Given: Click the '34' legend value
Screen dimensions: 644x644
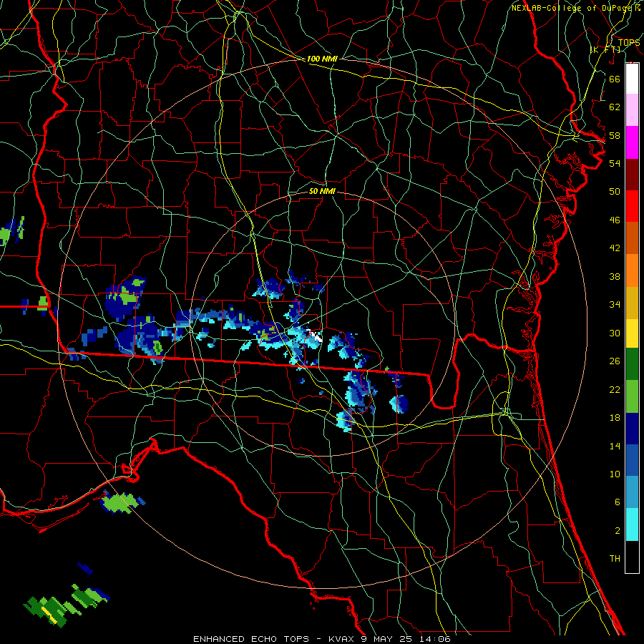Looking at the screenshot, I should (615, 305).
